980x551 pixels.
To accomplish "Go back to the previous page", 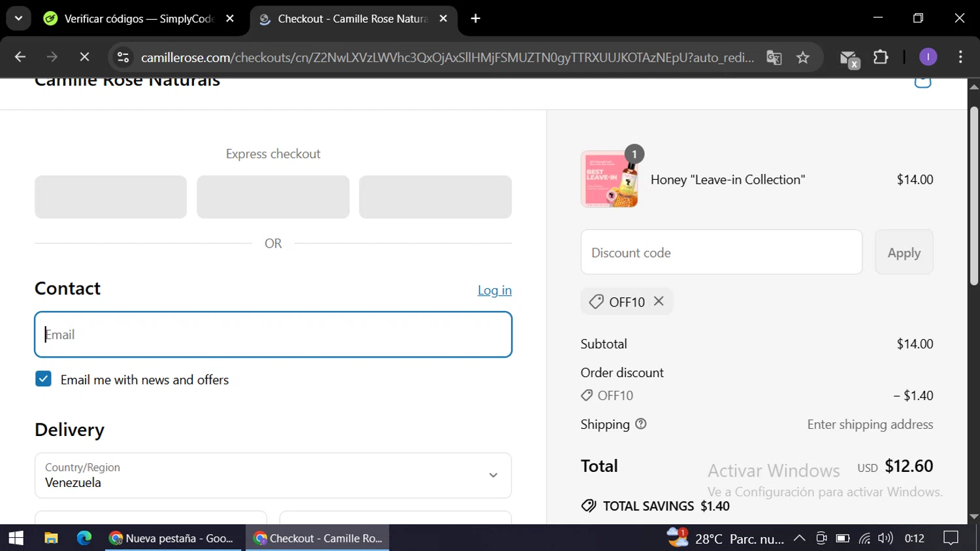I will [x=20, y=58].
